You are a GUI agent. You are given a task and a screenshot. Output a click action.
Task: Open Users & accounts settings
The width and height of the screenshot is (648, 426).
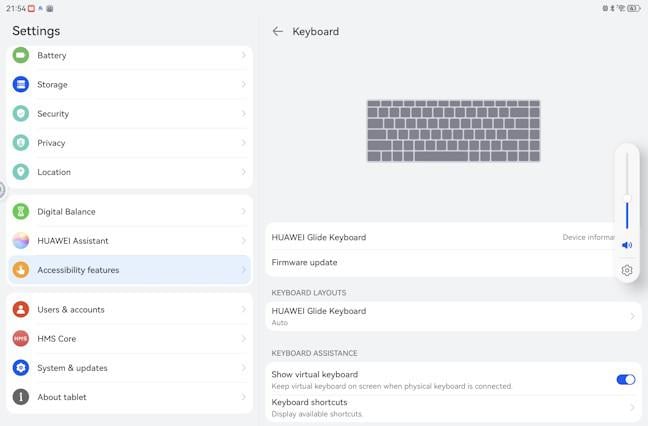pos(129,309)
